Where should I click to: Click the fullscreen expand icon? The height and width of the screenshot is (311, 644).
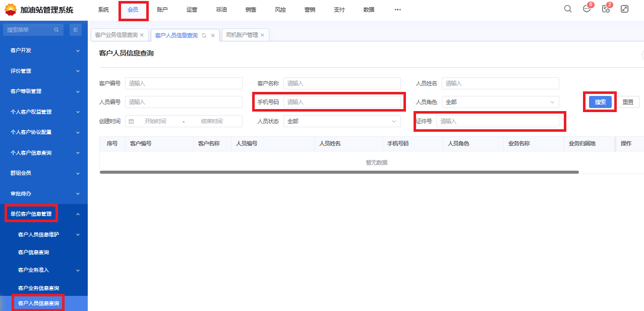[624, 9]
